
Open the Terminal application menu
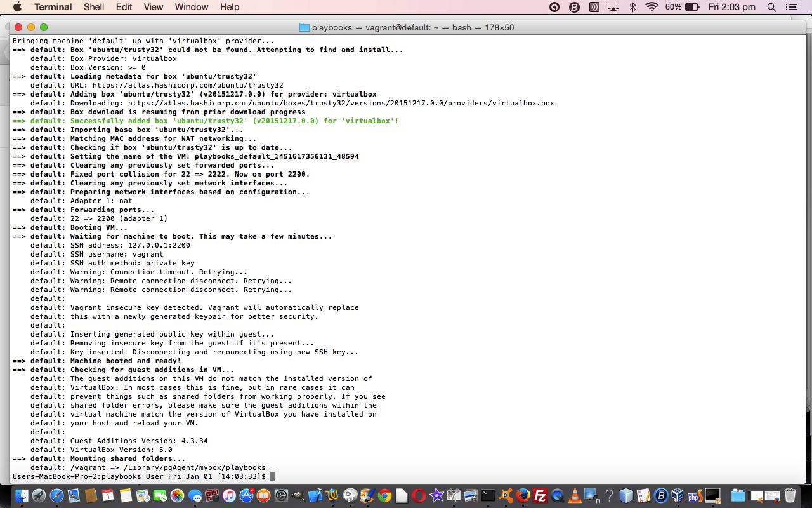pos(53,7)
